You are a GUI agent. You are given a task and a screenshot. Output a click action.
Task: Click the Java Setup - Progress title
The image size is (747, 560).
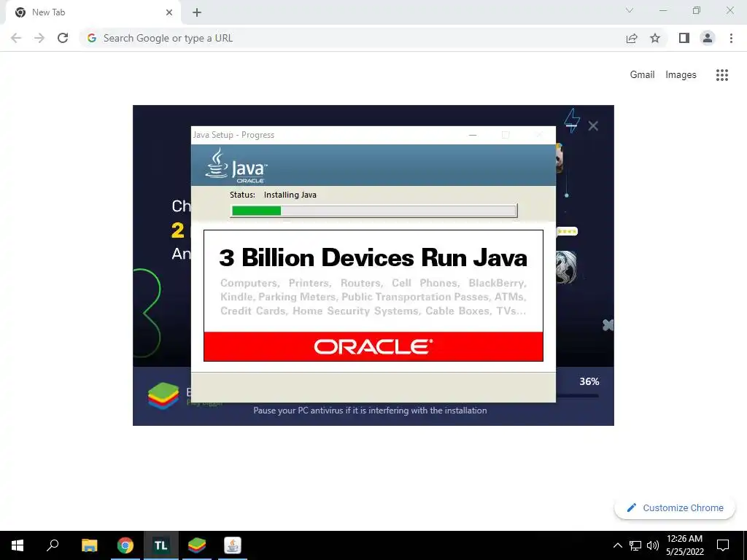233,135
